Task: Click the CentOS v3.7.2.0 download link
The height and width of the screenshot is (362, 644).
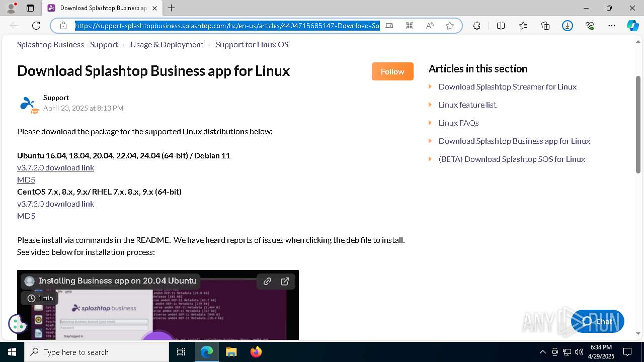Action: click(55, 204)
